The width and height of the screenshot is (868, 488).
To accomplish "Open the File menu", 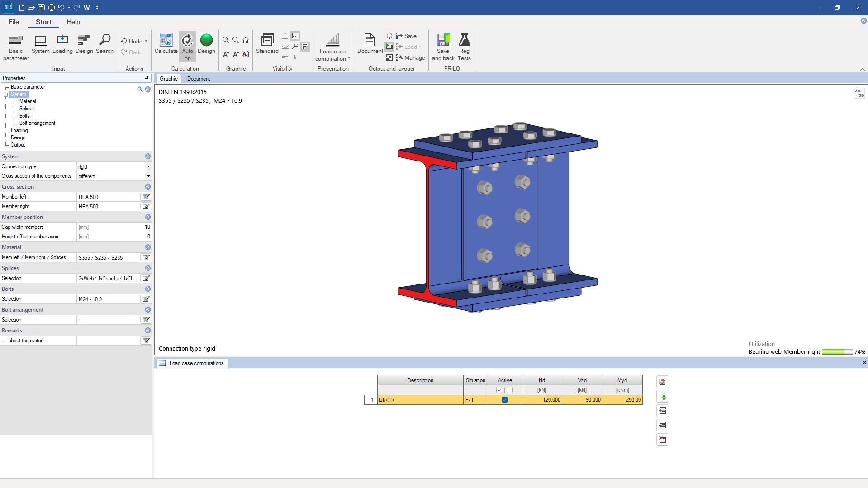I will tap(14, 22).
